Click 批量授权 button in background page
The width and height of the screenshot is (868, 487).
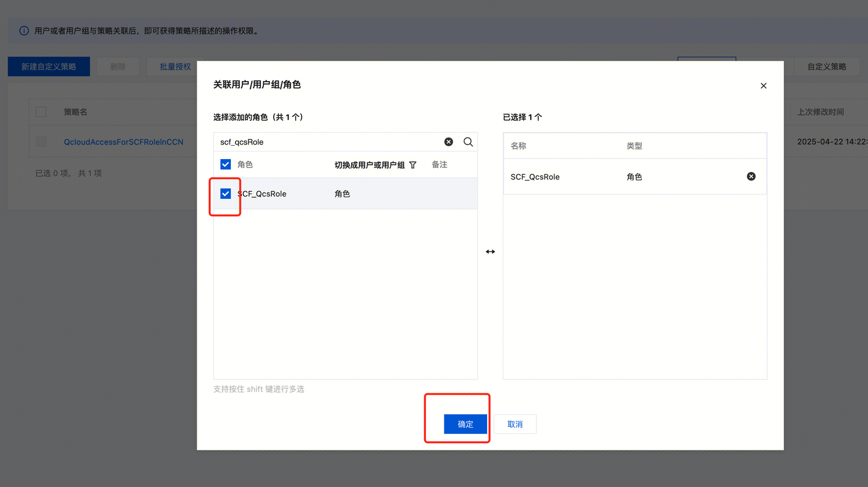[x=175, y=67]
